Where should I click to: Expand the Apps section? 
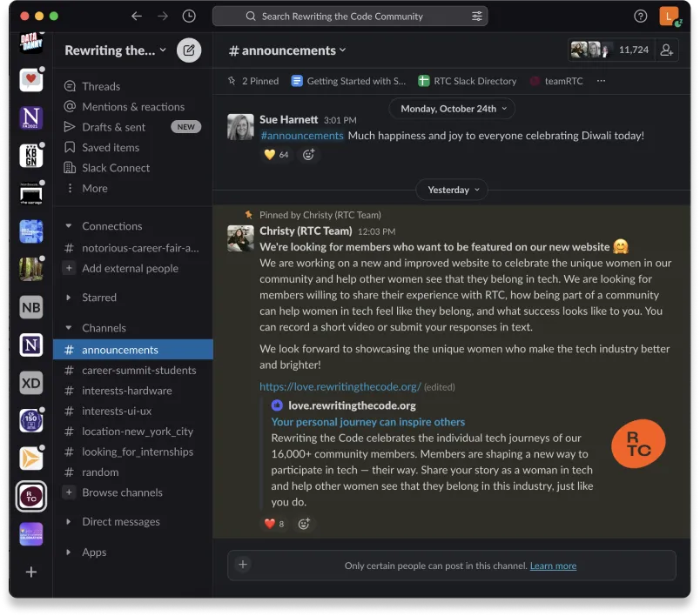(x=68, y=552)
